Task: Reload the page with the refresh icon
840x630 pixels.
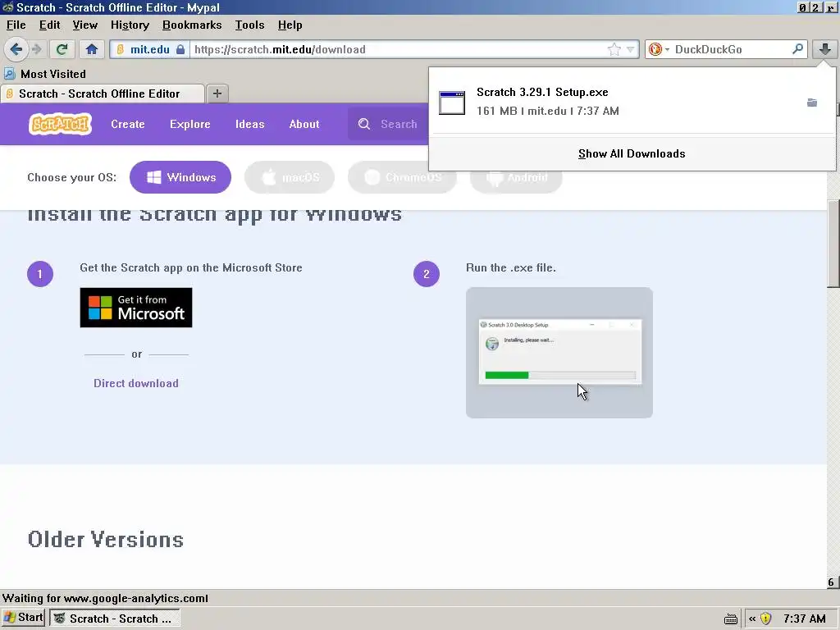Action: (62, 49)
